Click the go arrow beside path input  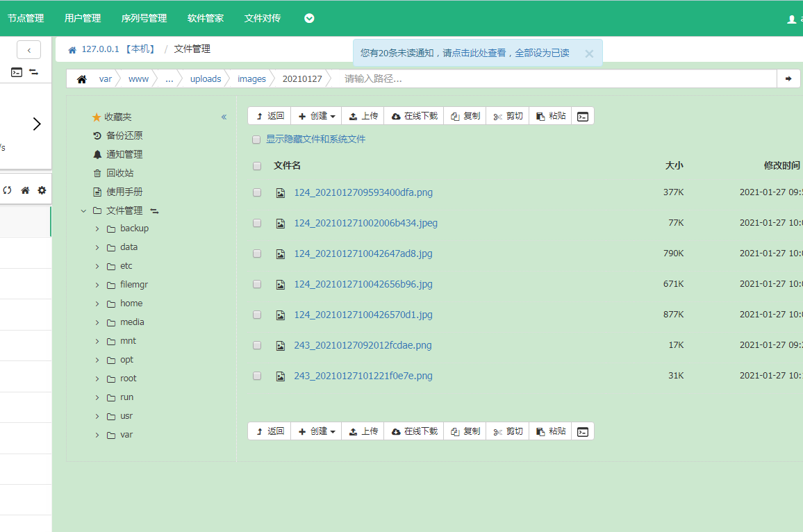click(788, 79)
